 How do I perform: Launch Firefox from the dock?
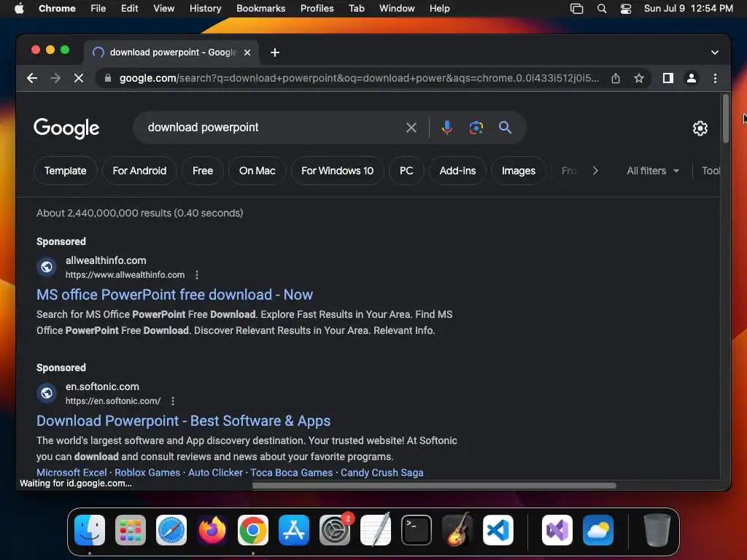(212, 530)
